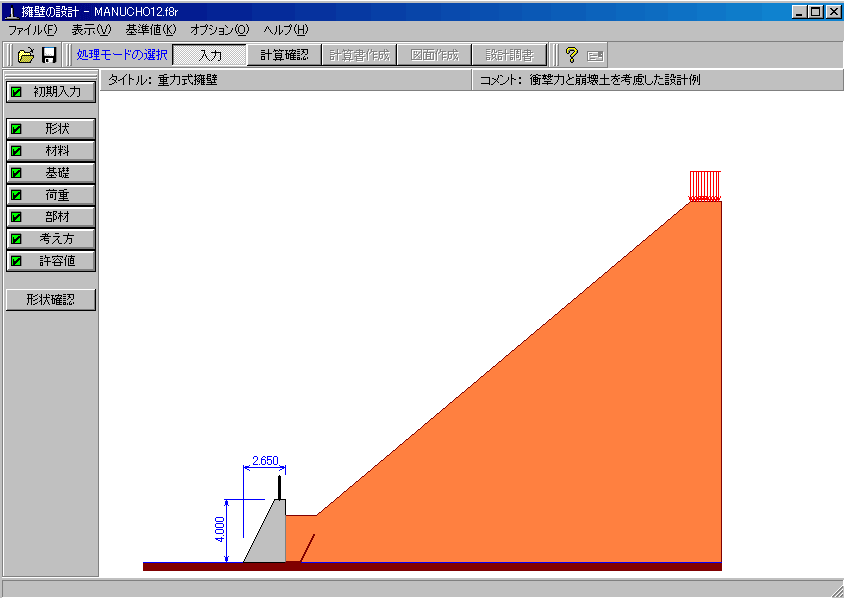Click the gray gravity wall shape
Image resolution: width=844 pixels, height=598 pixels.
pos(272,538)
